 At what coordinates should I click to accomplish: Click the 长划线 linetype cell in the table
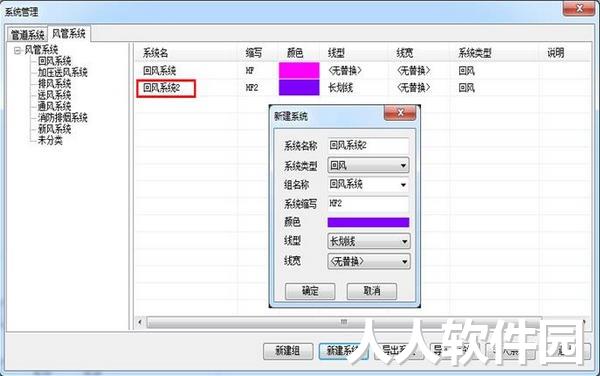click(x=341, y=88)
